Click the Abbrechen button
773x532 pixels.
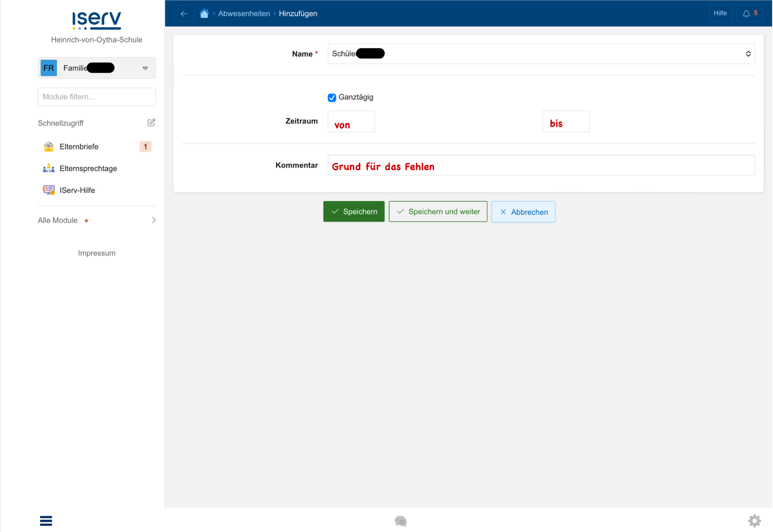pyautogui.click(x=523, y=212)
